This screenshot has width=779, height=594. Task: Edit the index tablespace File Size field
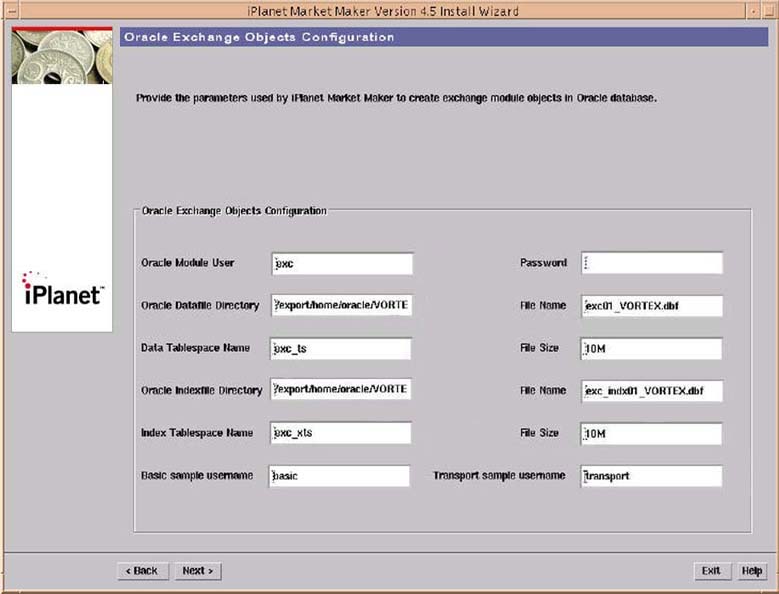click(x=651, y=434)
